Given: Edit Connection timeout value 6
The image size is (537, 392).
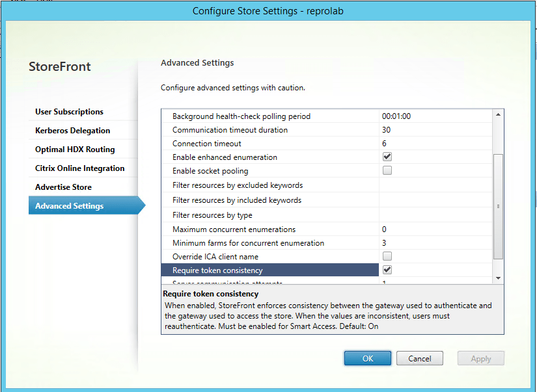Looking at the screenshot, I should point(435,144).
